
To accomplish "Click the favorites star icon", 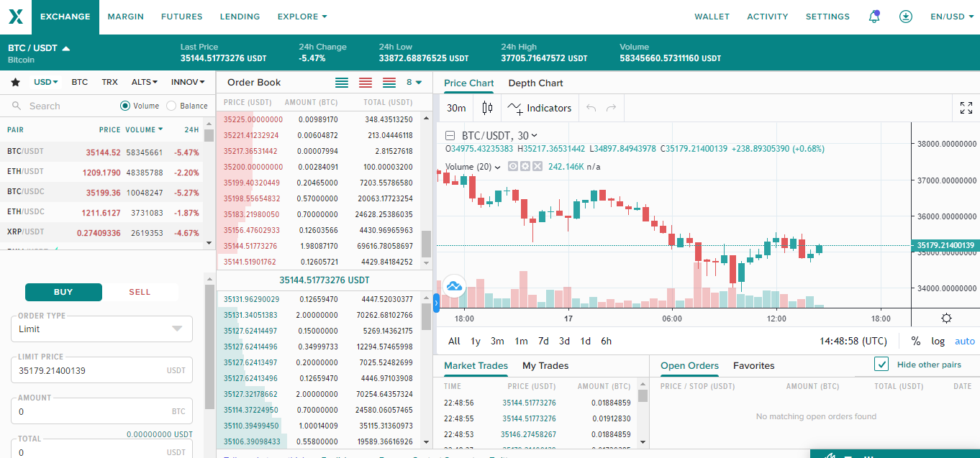I will coord(15,82).
